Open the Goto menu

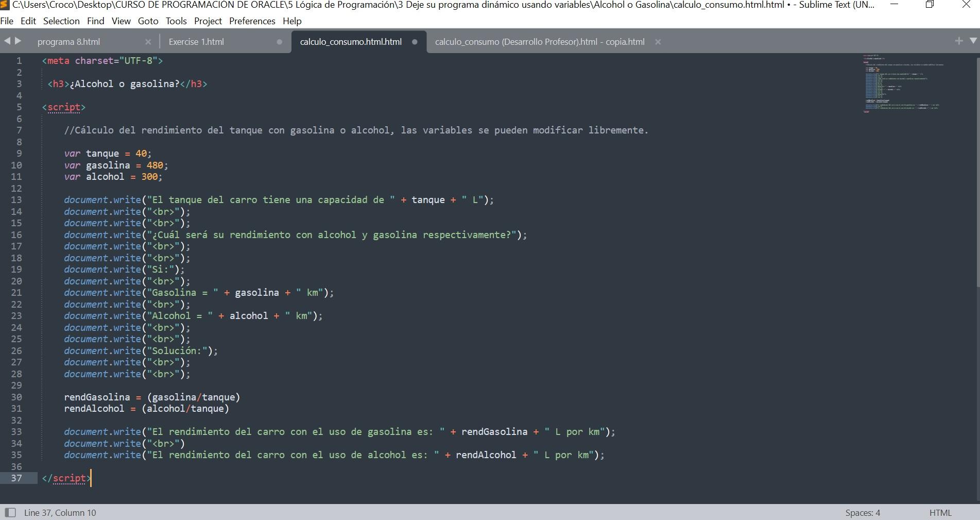tap(148, 21)
